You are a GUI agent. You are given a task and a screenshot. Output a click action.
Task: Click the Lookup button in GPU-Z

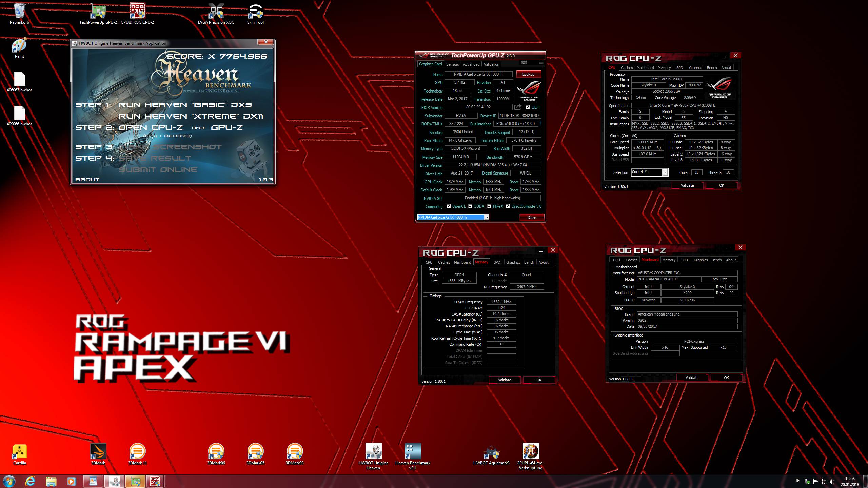[x=528, y=74]
